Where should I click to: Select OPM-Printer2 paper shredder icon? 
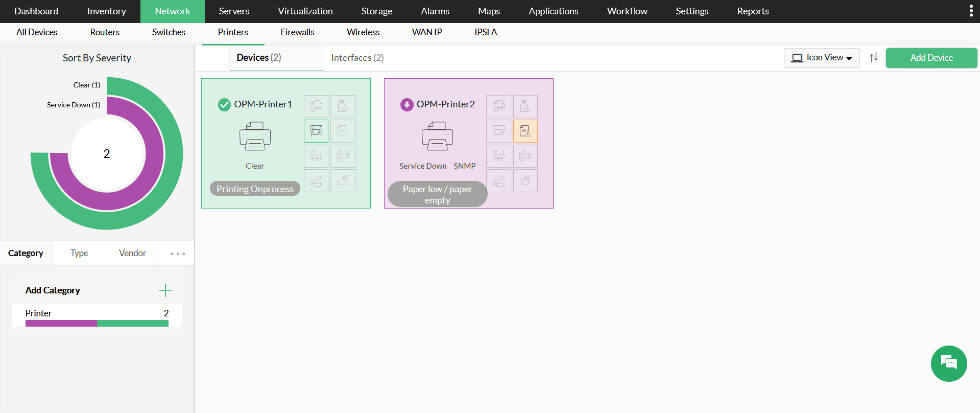(498, 156)
